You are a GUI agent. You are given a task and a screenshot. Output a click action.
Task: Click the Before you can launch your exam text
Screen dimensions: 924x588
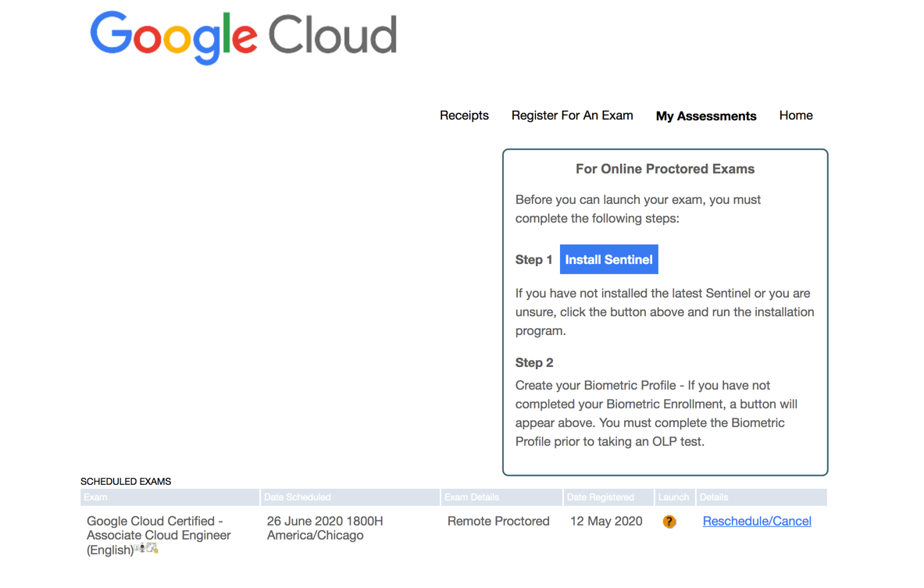tap(638, 208)
